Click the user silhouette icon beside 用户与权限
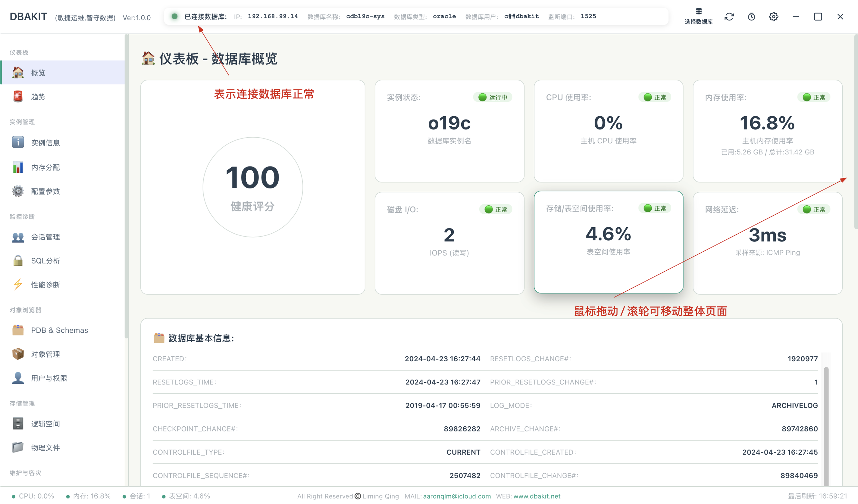The width and height of the screenshot is (858, 504). pyautogui.click(x=18, y=378)
